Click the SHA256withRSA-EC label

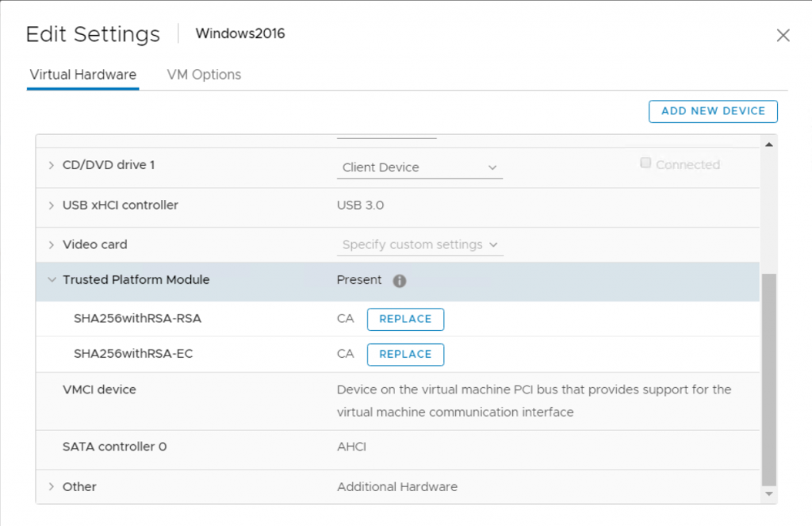pyautogui.click(x=133, y=354)
